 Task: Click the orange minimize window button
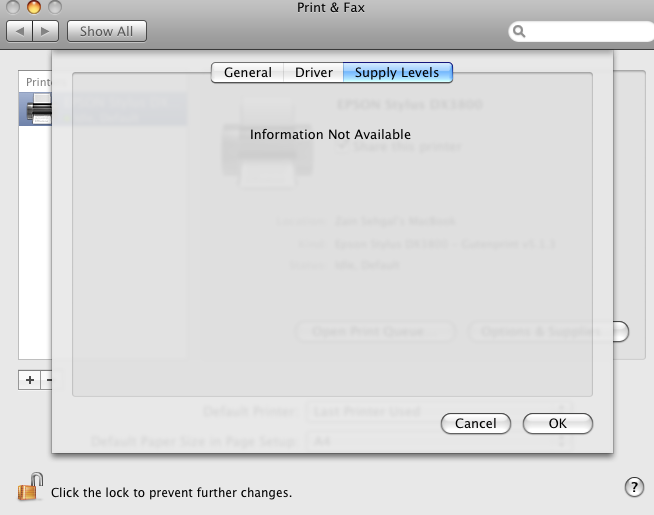pos(34,7)
